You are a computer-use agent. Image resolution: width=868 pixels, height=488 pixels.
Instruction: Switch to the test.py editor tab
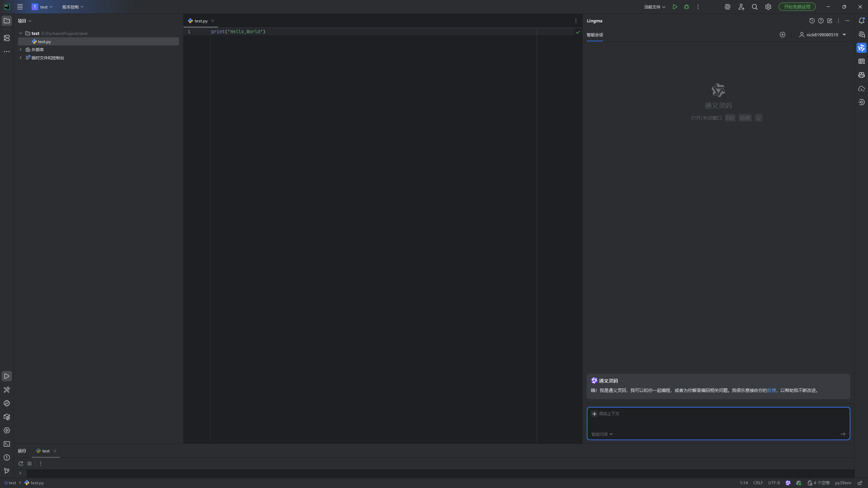(x=201, y=21)
